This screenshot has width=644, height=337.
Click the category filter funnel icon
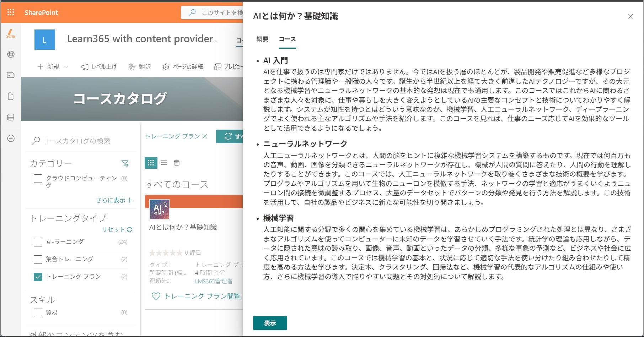pos(125,163)
